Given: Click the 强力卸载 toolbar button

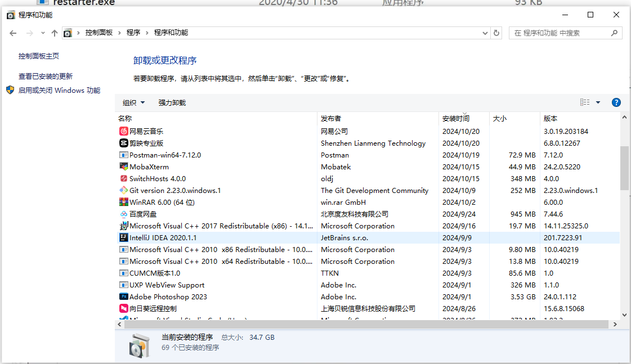Looking at the screenshot, I should (172, 103).
